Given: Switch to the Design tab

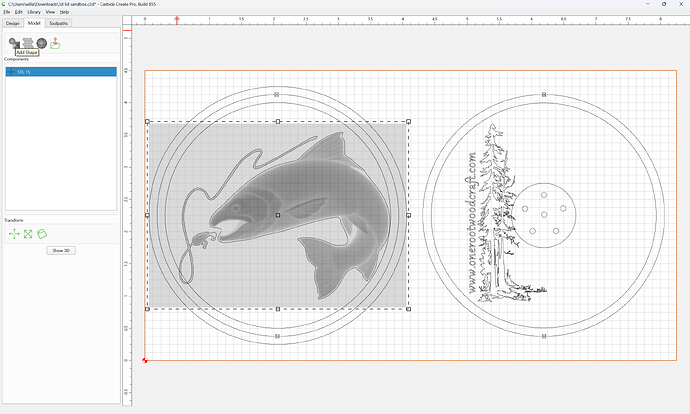Looking at the screenshot, I should [x=13, y=23].
